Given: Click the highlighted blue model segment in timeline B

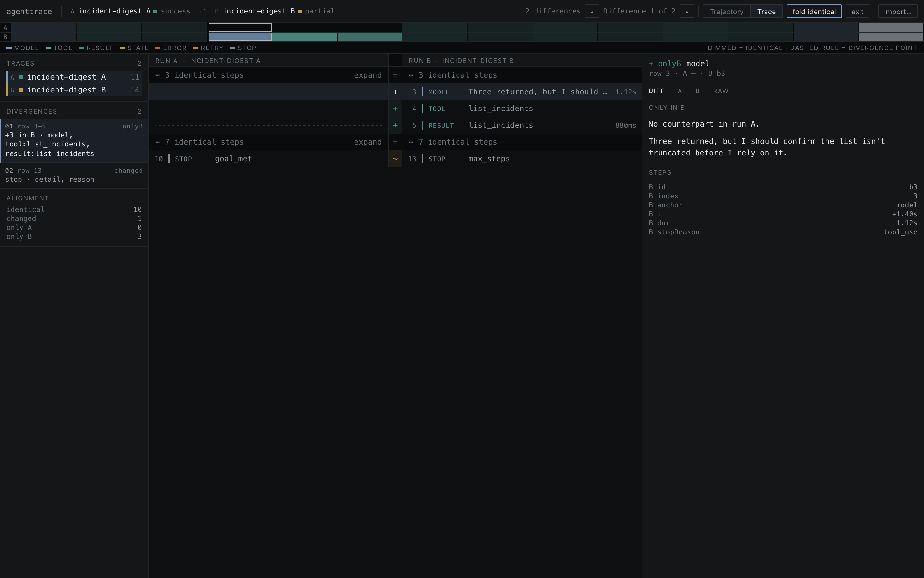Looking at the screenshot, I should [x=240, y=37].
